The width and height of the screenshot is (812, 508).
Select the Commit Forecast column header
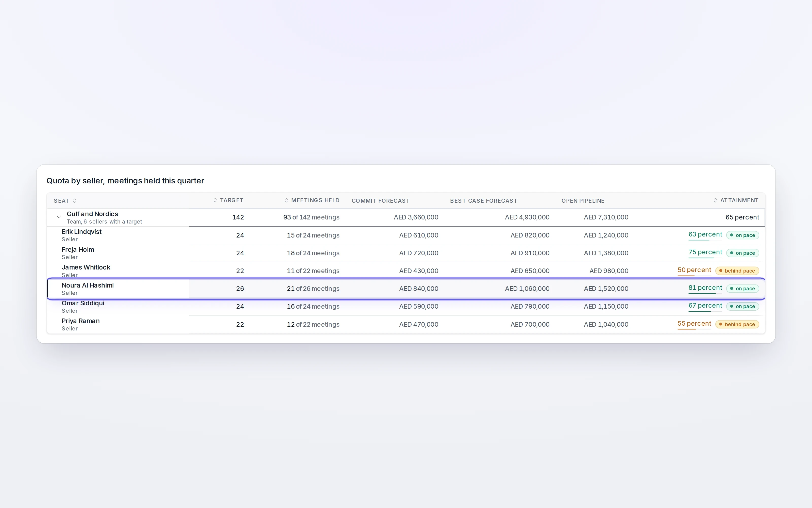(381, 201)
